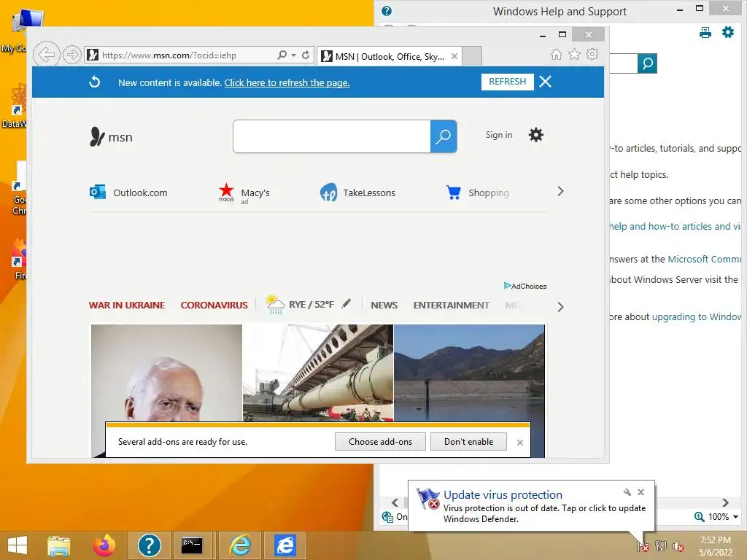747x560 pixels.
Task: Close the MSN browser tab
Action: pos(454,56)
